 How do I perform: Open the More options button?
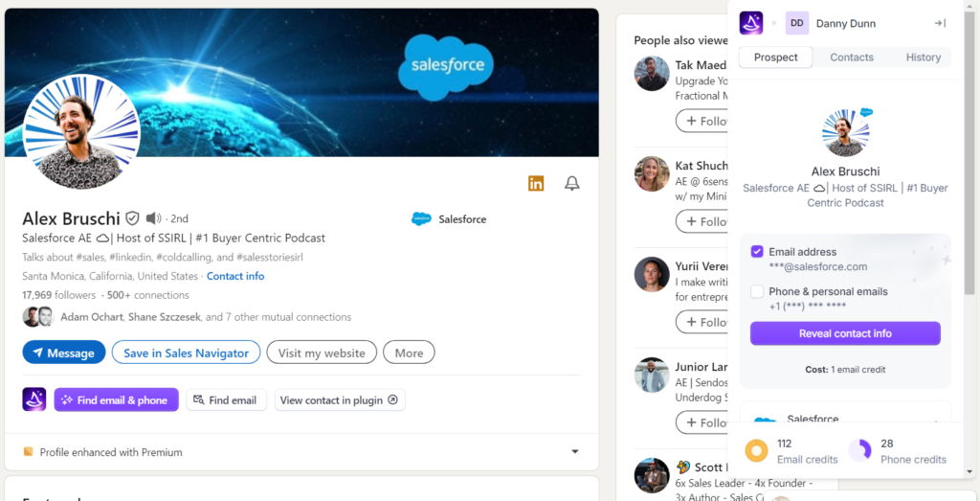tap(409, 353)
